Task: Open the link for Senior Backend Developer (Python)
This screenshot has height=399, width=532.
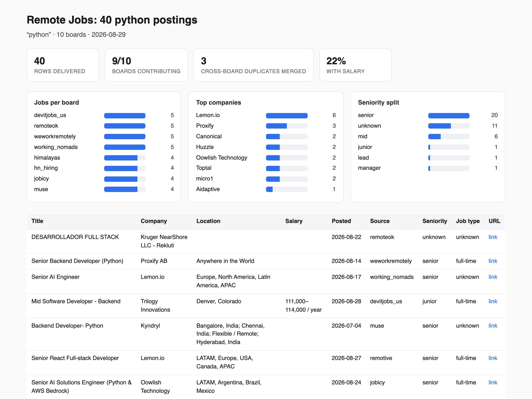Action: 493,261
